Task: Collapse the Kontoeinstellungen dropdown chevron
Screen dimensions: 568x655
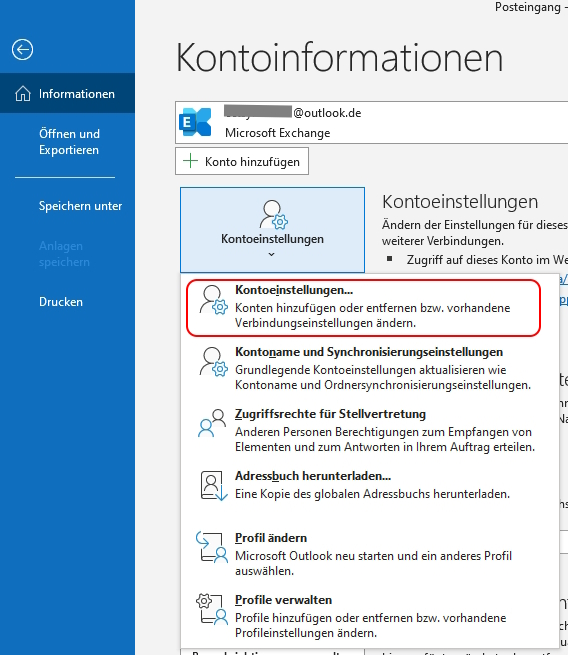Action: tap(271, 254)
